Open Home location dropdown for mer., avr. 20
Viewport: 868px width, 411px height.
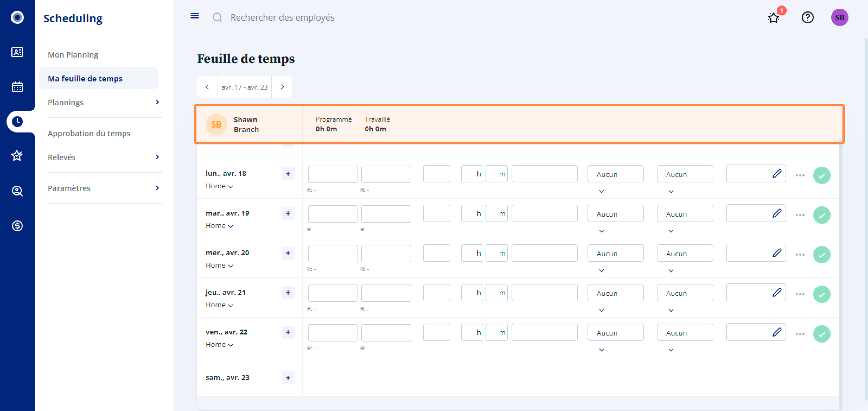tap(219, 265)
